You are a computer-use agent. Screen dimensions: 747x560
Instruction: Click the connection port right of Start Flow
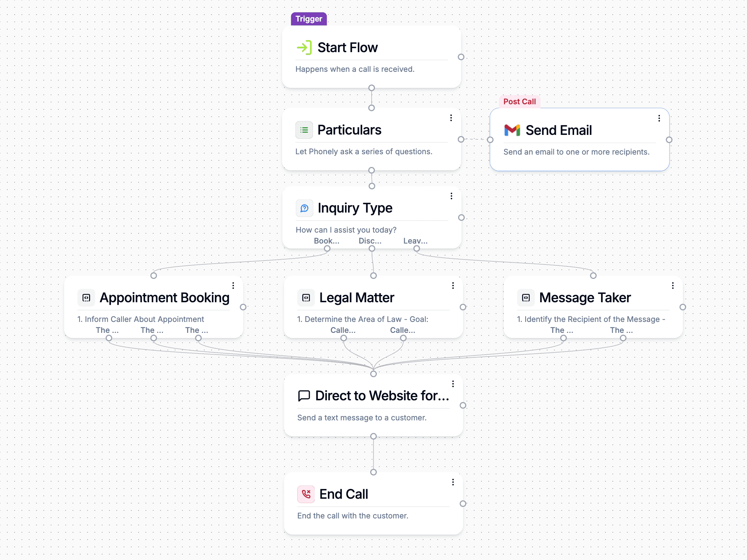[461, 57]
